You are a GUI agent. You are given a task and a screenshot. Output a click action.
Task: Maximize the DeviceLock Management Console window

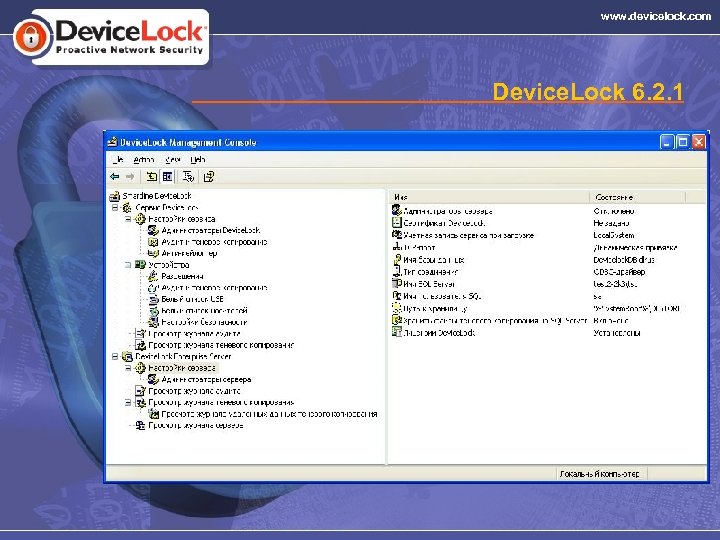click(683, 142)
